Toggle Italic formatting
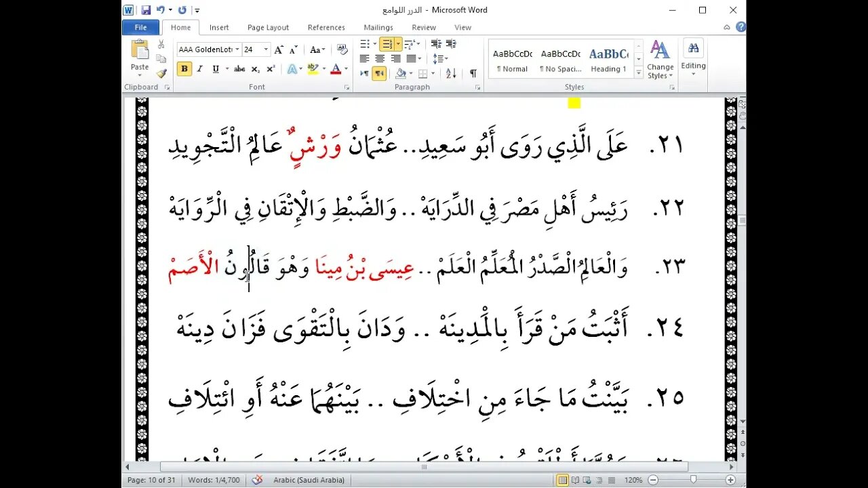The width and height of the screenshot is (868, 488). tap(200, 69)
